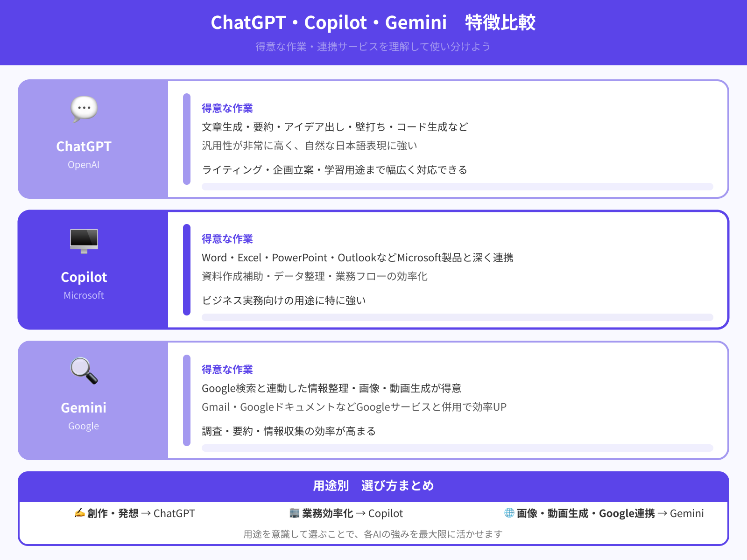Click the horizontal bar at the bottom of the Copilot card
The image size is (747, 560).
(x=457, y=317)
